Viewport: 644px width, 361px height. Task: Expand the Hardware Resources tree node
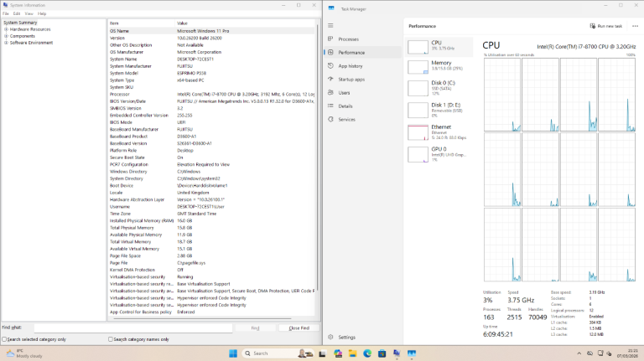6,28
